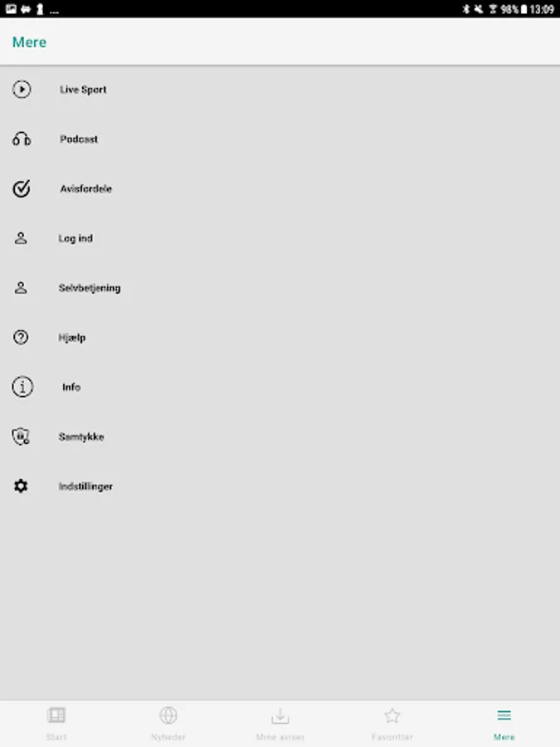Viewport: 560px width, 747px height.
Task: Open the Podcast headphones icon
Action: click(22, 139)
